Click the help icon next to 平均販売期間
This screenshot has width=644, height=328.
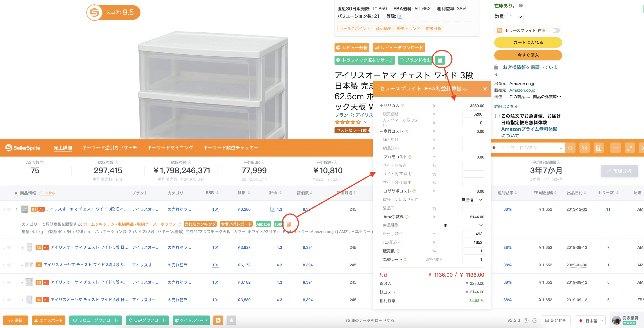tap(559, 162)
